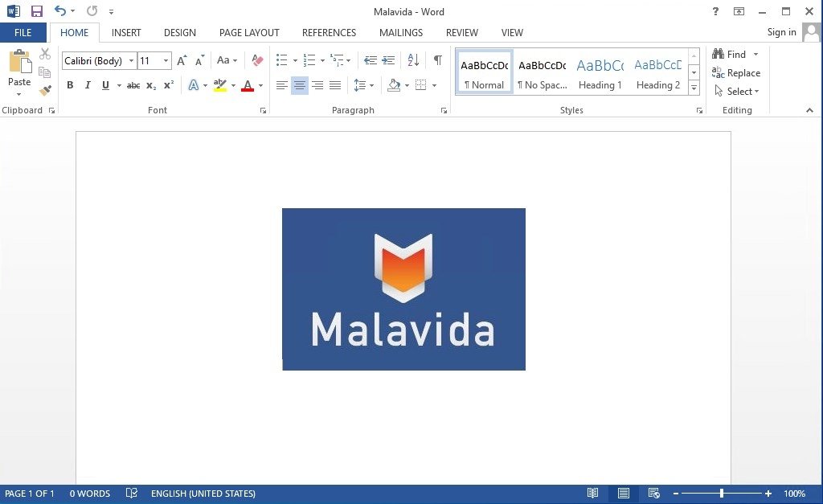Open the Line Spacing dropdown
The width and height of the screenshot is (823, 504).
363,84
